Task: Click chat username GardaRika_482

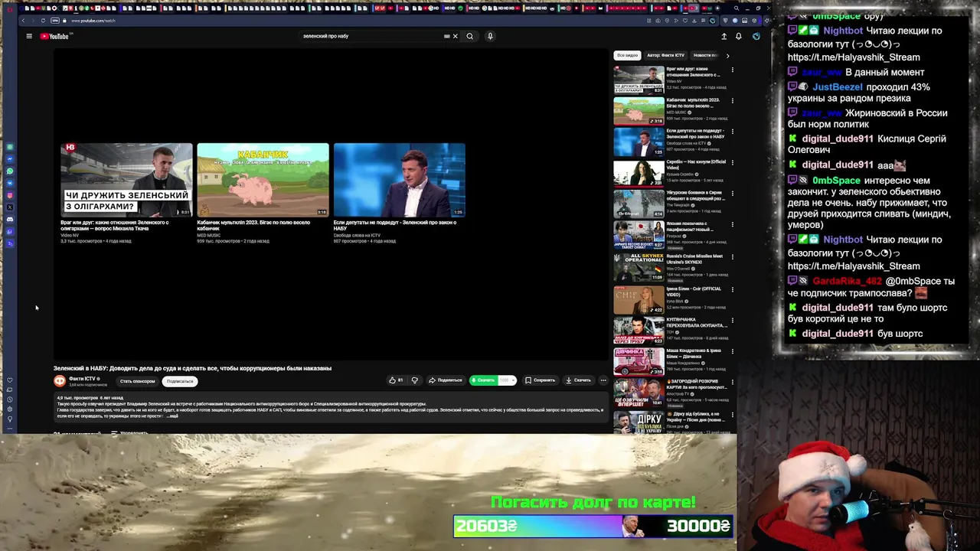Action: pos(848,282)
